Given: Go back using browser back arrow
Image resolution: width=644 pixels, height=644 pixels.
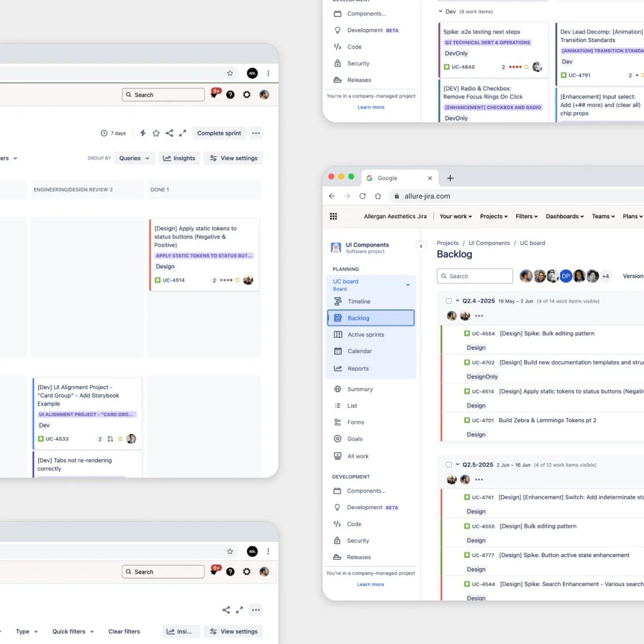Looking at the screenshot, I should coord(332,196).
